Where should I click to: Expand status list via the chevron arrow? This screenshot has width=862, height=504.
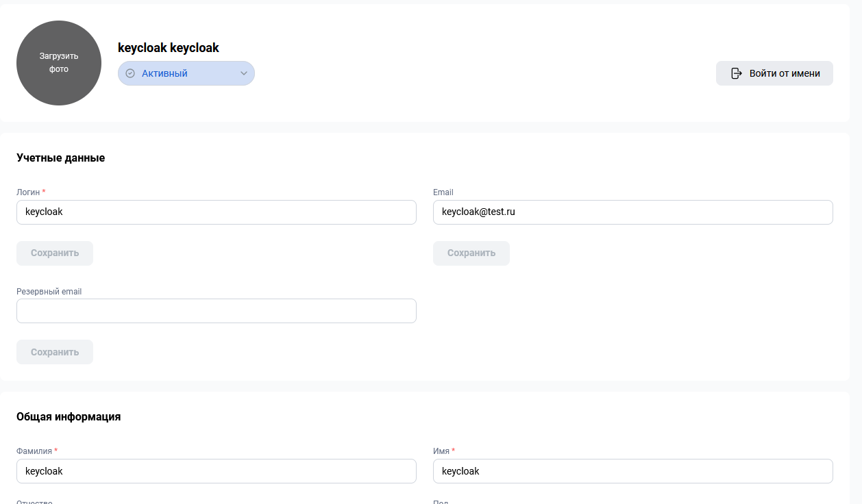tap(243, 73)
